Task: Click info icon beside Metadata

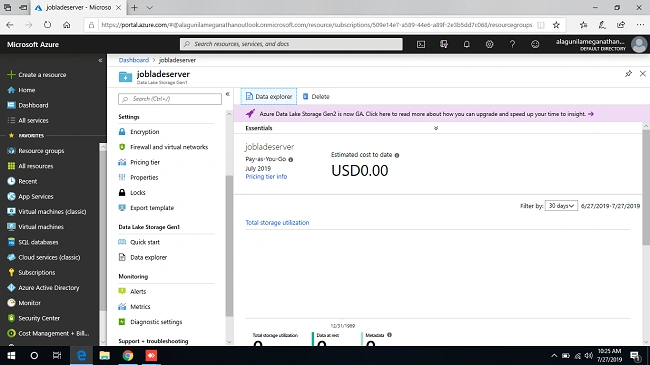Action: (x=389, y=335)
